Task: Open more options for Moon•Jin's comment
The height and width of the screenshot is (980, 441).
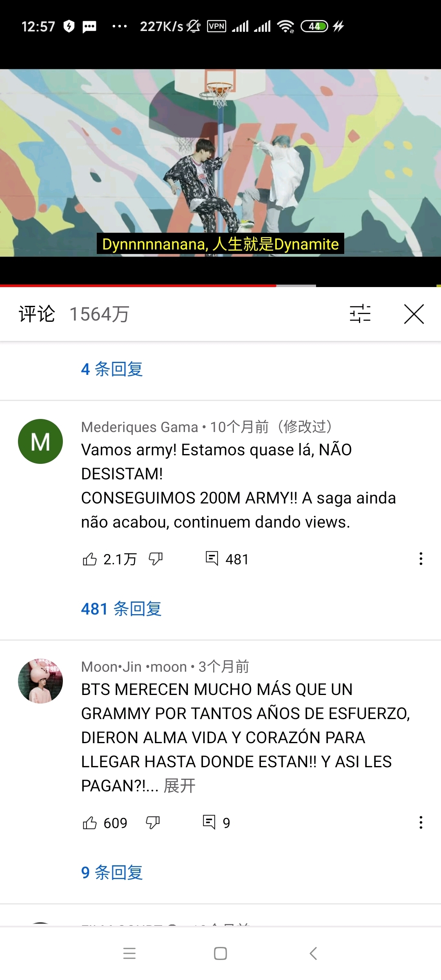Action: pyautogui.click(x=421, y=822)
